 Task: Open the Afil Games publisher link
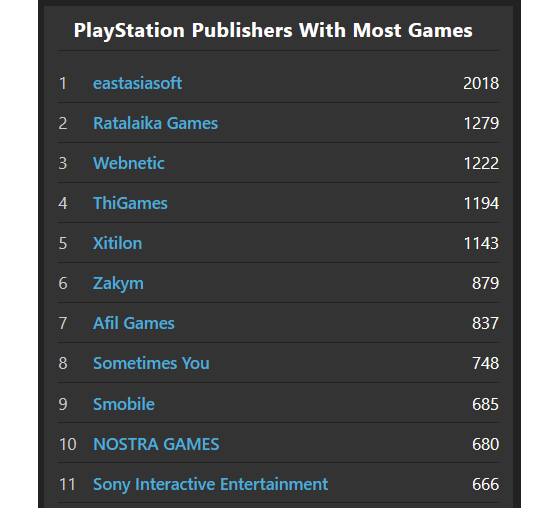tap(133, 323)
